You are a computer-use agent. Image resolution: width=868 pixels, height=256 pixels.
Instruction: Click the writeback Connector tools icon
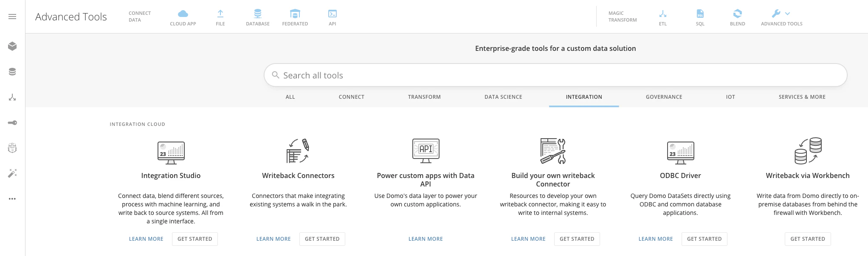click(553, 151)
